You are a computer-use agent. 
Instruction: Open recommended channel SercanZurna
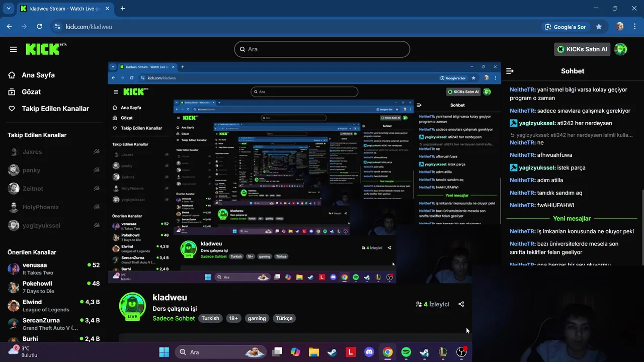coord(53,324)
